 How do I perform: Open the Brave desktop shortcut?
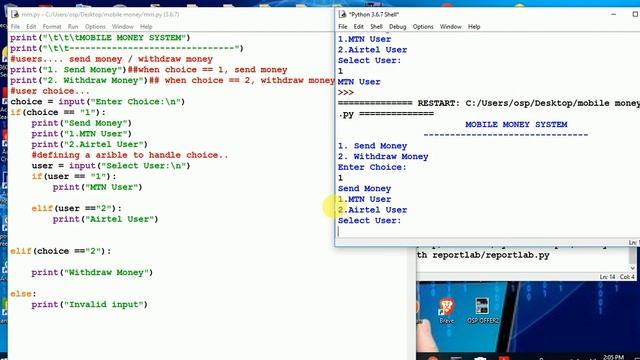coord(447,311)
